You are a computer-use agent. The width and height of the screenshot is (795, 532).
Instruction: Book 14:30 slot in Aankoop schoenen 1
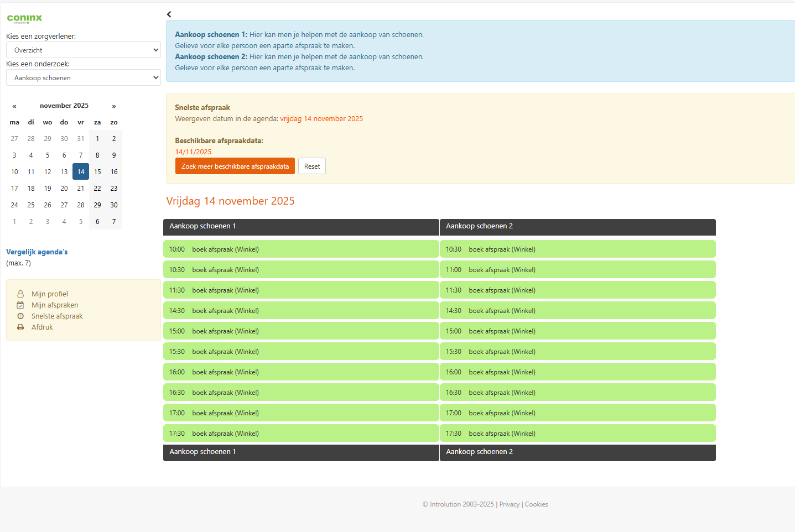(301, 311)
